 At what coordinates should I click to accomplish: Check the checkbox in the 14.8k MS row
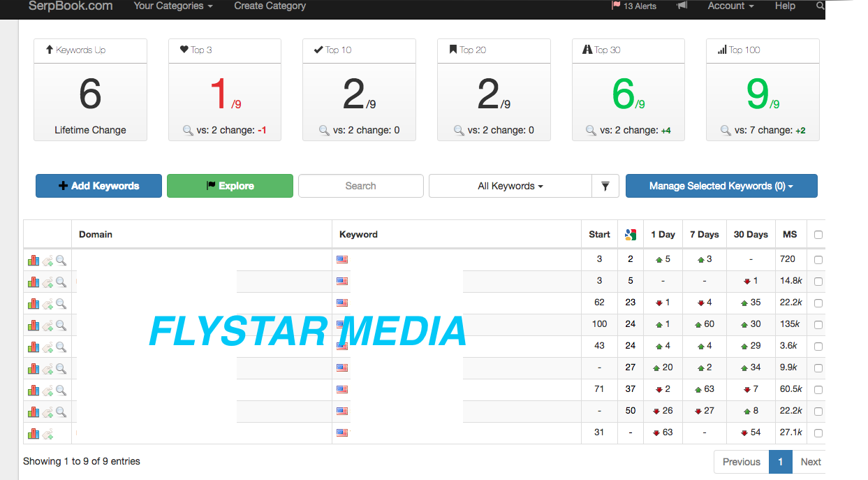pos(818,282)
